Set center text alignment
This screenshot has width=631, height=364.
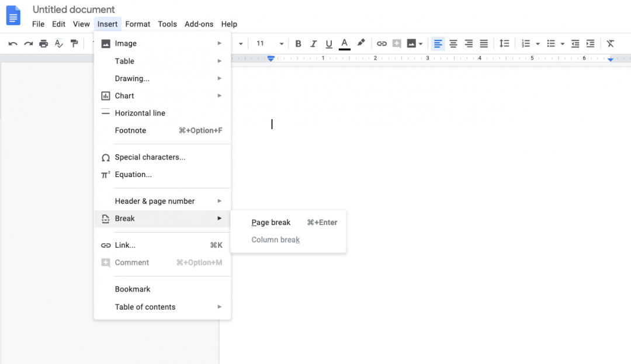coord(453,43)
